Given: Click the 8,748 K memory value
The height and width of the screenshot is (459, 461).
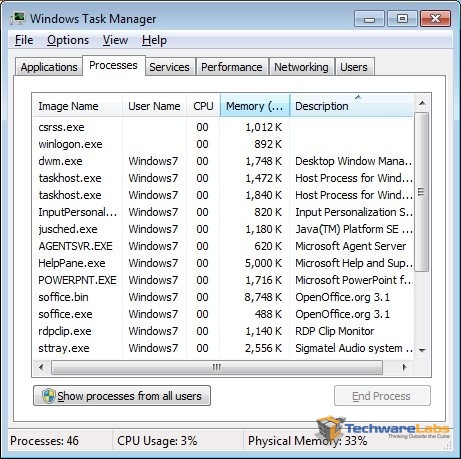Looking at the screenshot, I should tap(263, 297).
